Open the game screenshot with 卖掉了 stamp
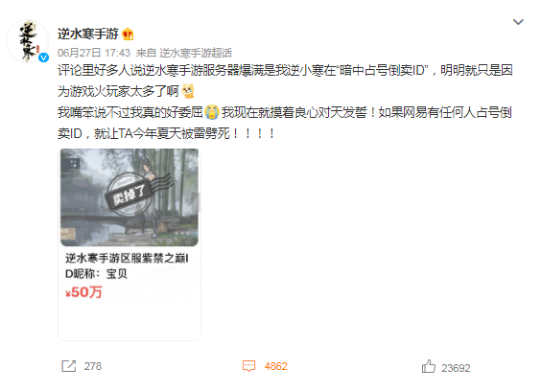The image size is (541, 392). [129, 197]
